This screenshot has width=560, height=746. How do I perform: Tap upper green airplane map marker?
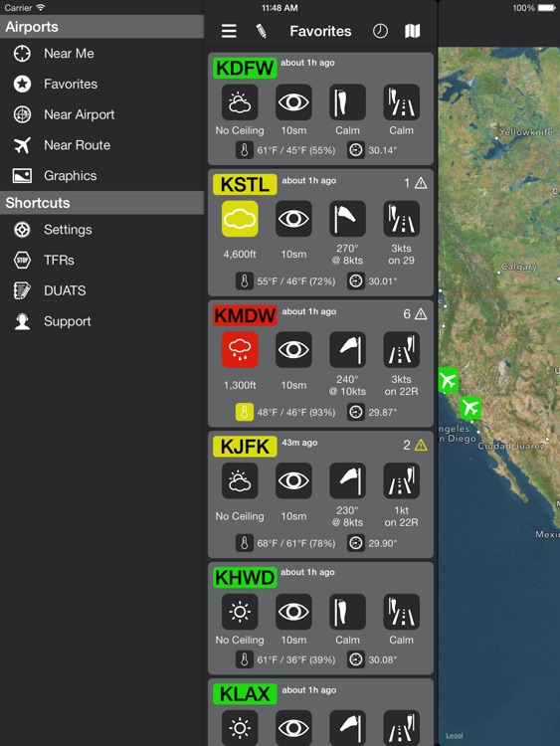pos(448,380)
